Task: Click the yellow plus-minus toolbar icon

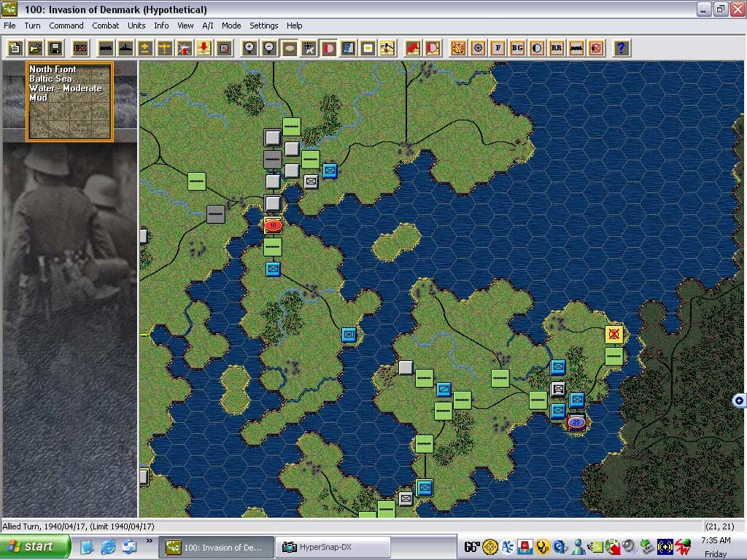Action: click(145, 48)
